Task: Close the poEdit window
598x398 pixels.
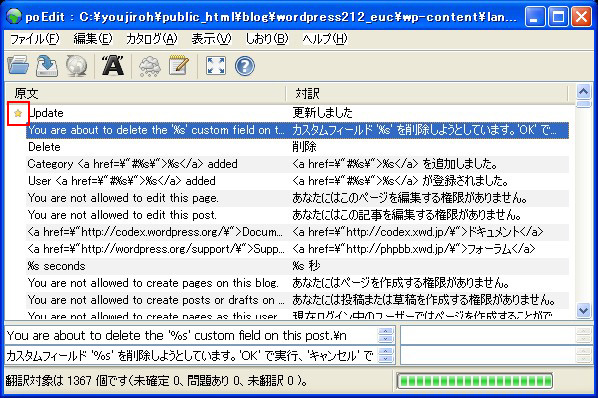Action: pos(581,17)
